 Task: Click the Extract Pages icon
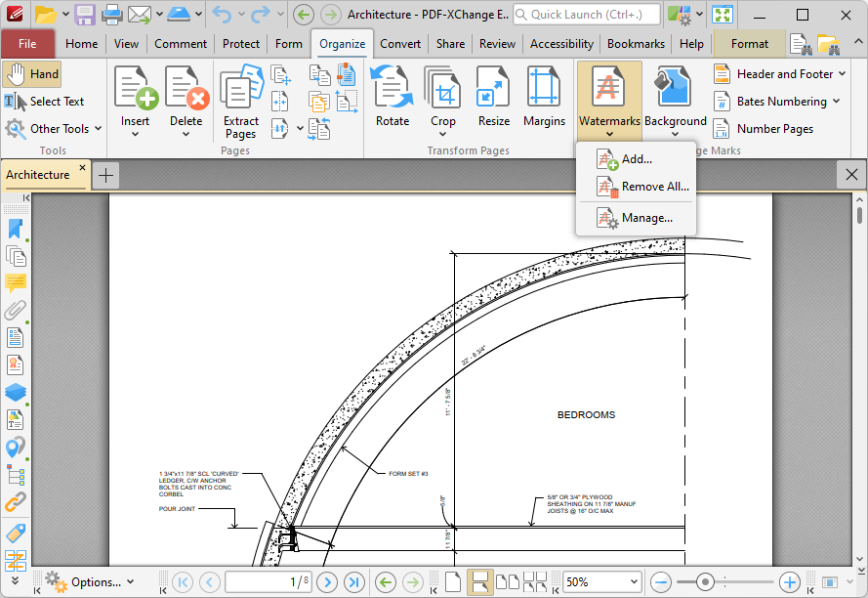[x=241, y=86]
